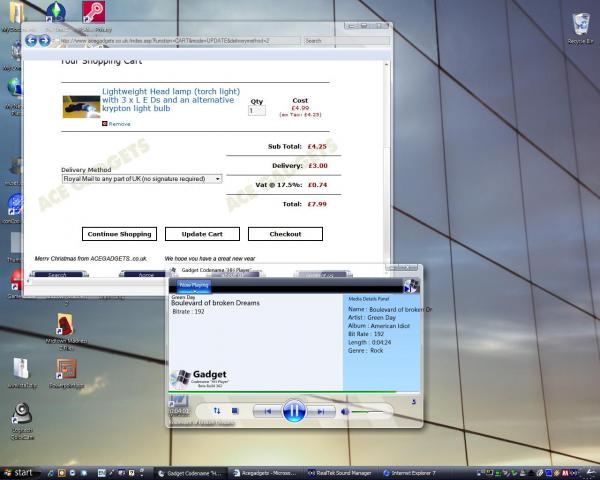Screen dimensions: 600x480
Task: Click the Continue Shopping button
Action: click(119, 234)
